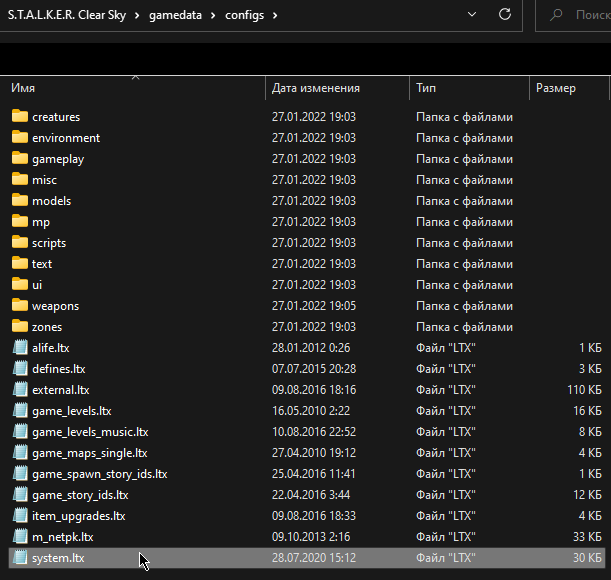Click the weapons folder icon
Viewport: 611px width, 580px height.
click(20, 306)
